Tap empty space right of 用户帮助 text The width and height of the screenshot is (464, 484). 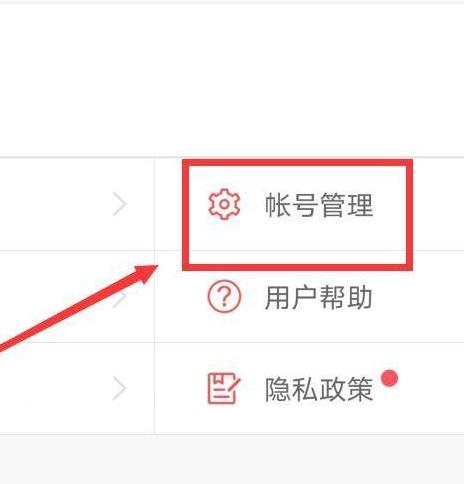pyautogui.click(x=418, y=296)
